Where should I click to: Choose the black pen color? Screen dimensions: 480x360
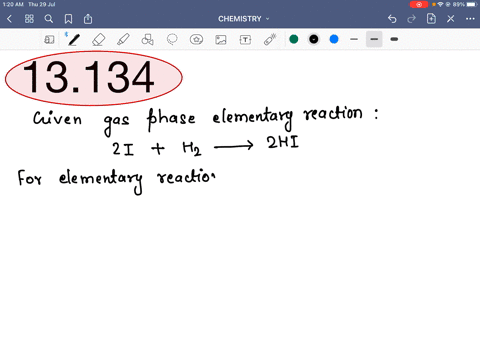314,39
